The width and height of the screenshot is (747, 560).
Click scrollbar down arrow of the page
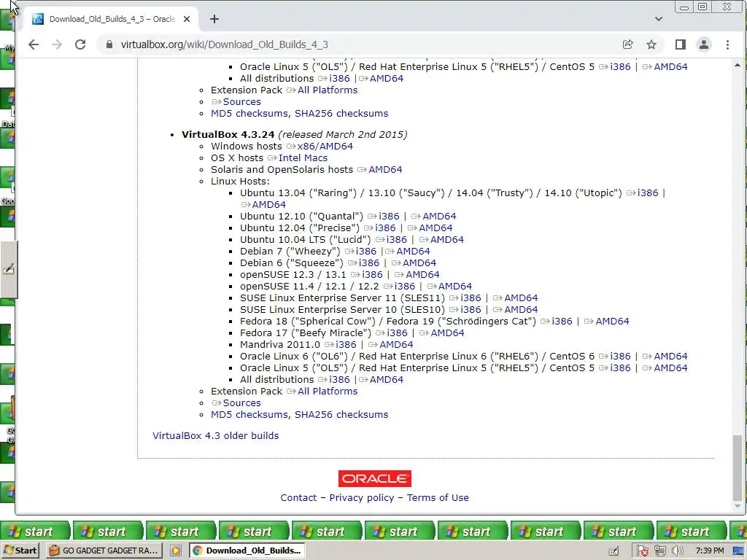[737, 506]
